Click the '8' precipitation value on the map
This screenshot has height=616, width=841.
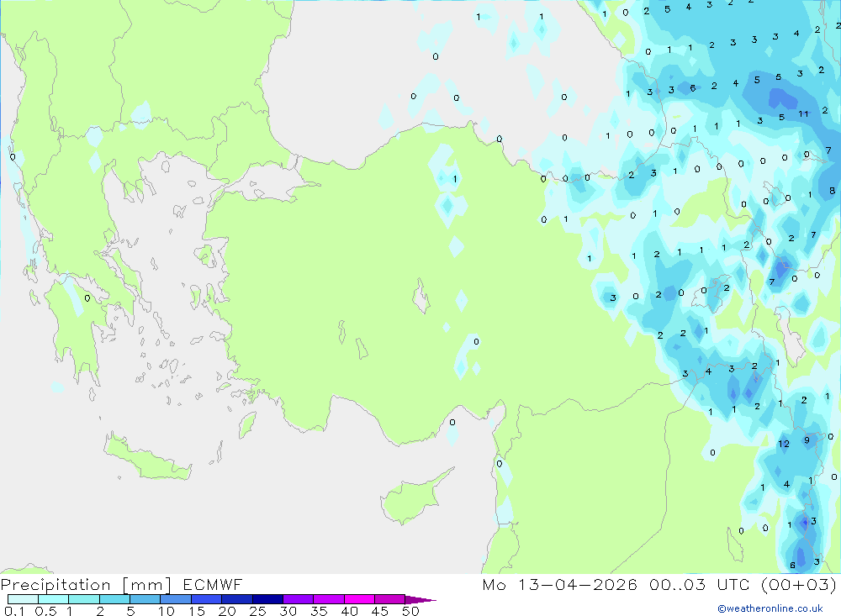[x=832, y=190]
